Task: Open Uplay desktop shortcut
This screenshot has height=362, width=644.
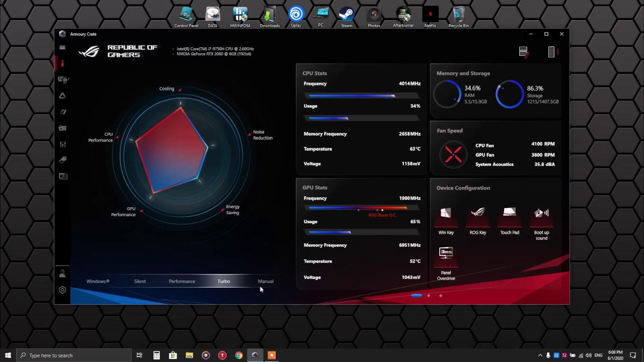Action: coord(296,18)
